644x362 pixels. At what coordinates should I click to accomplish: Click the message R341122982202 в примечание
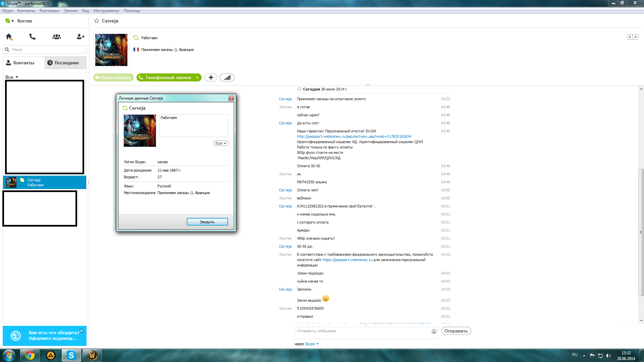point(336,206)
